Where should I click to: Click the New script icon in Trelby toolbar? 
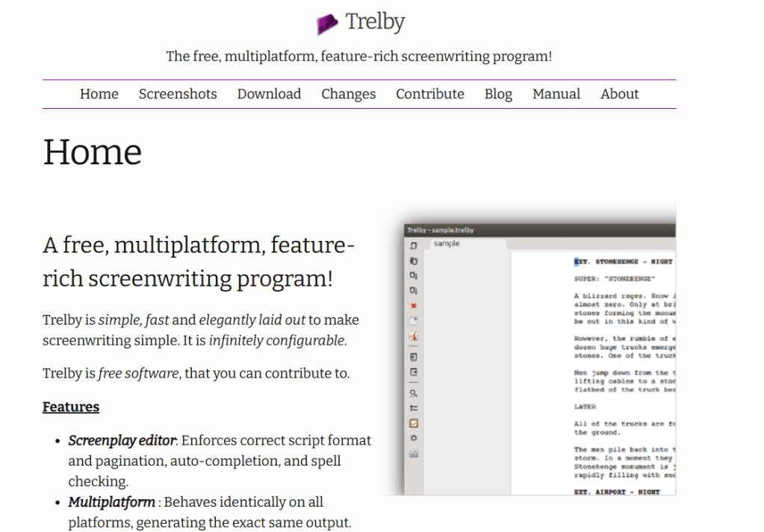414,245
